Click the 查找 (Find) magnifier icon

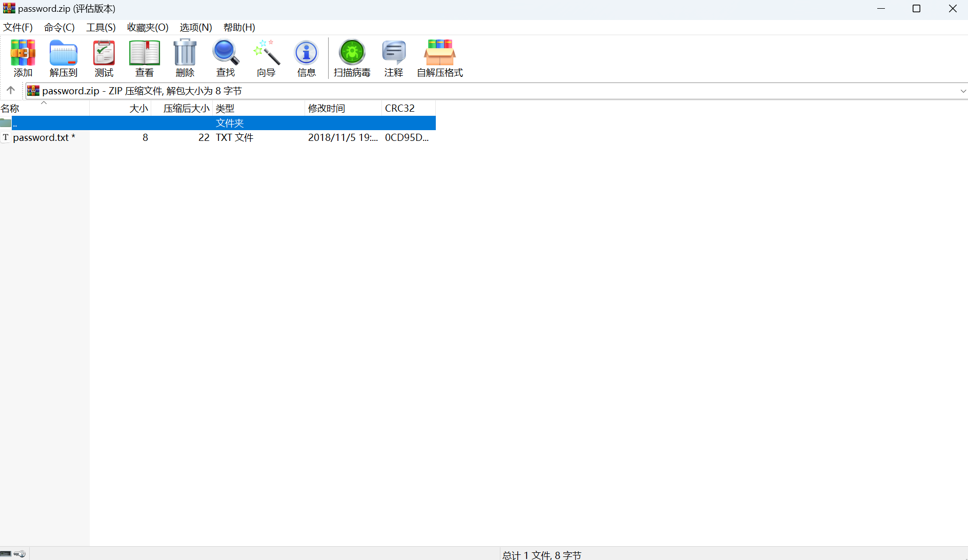pyautogui.click(x=226, y=53)
